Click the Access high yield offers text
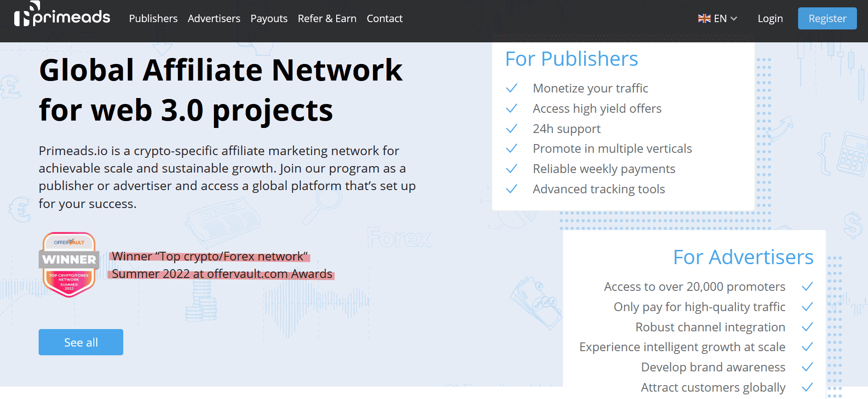 597,109
